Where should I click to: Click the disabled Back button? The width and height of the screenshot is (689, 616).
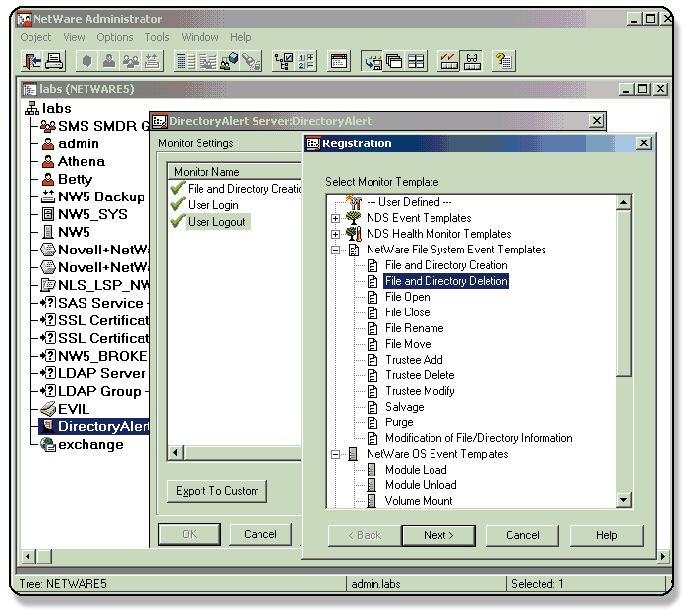(365, 535)
